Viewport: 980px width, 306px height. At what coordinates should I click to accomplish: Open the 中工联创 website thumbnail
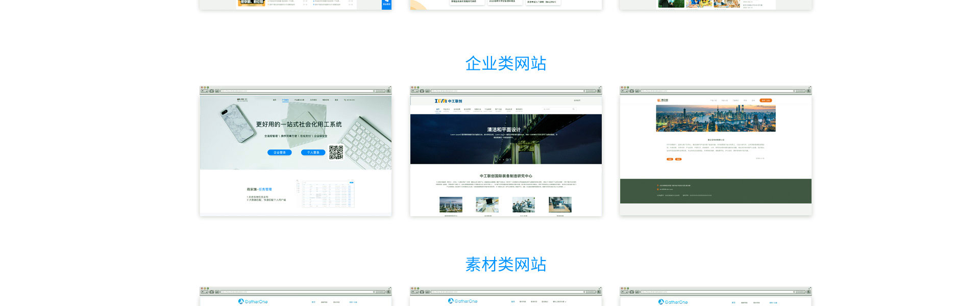506,151
